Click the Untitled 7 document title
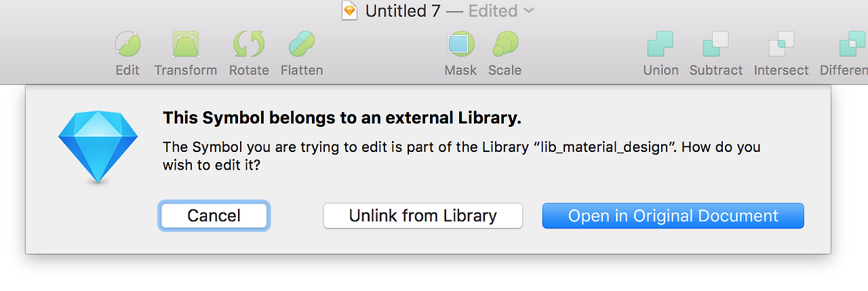The image size is (868, 291). click(403, 11)
